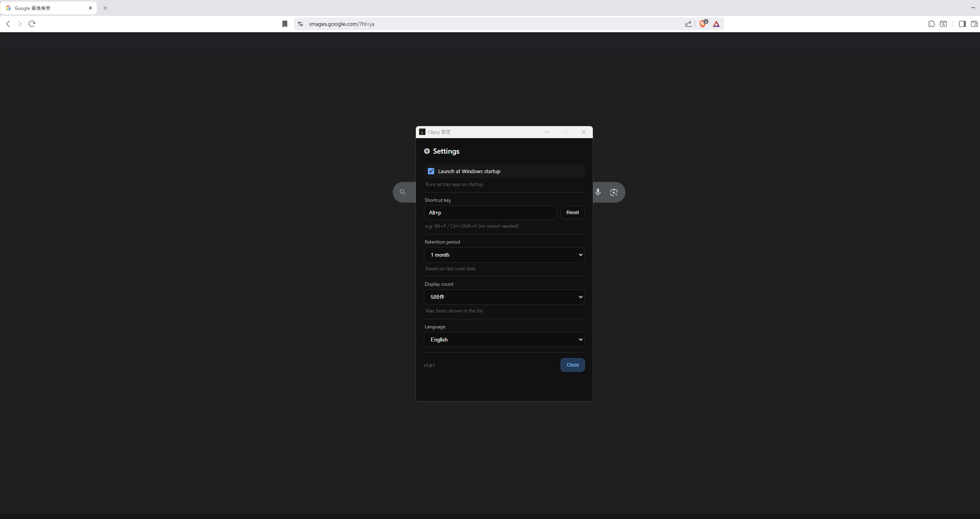Click Google voice search microphone icon
This screenshot has width=980, height=519.
click(598, 192)
